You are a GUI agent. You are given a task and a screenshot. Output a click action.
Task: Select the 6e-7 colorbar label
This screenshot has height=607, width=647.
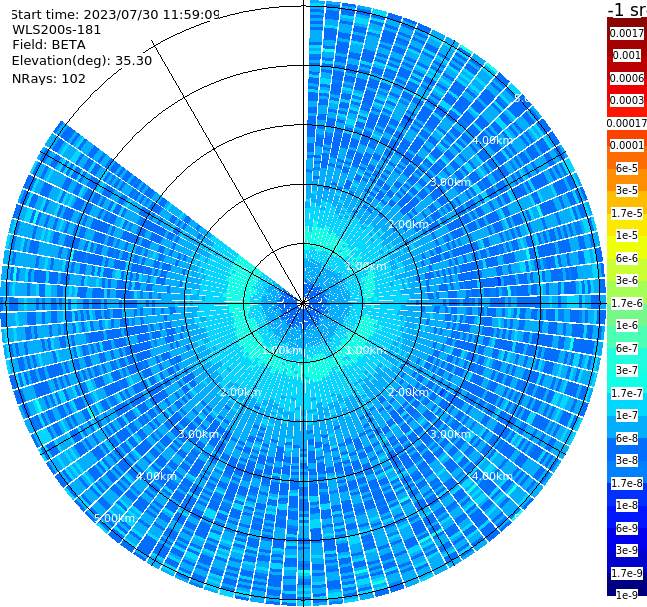click(x=627, y=348)
